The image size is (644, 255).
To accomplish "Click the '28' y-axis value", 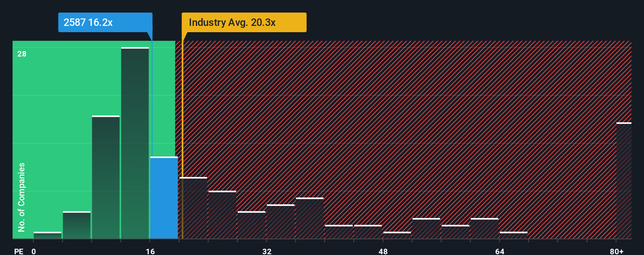I will coord(22,54).
